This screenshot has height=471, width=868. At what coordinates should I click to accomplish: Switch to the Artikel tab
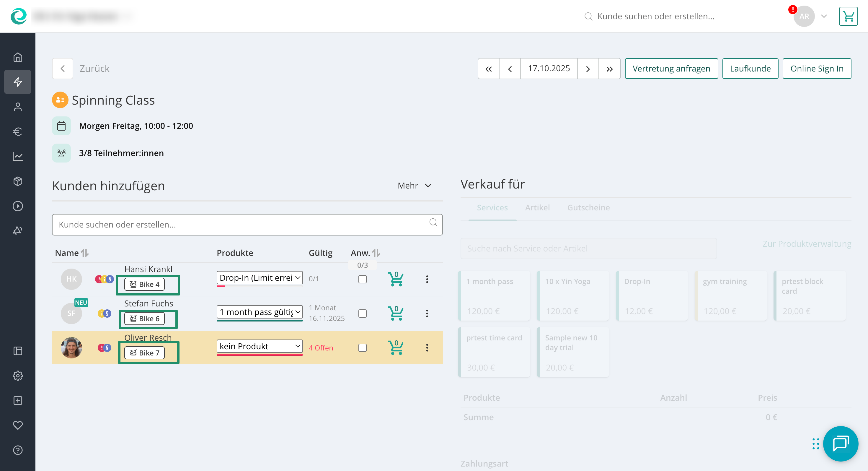pyautogui.click(x=537, y=208)
